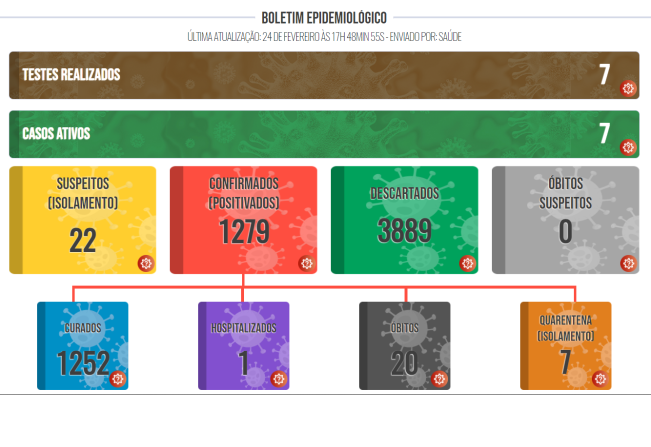Select the Casos Ativos green banner

pyautogui.click(x=324, y=134)
